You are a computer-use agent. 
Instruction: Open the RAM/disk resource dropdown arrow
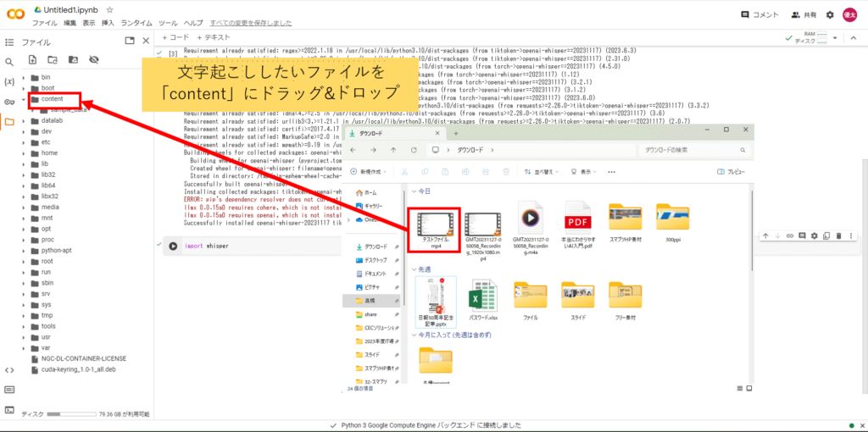tap(836, 38)
